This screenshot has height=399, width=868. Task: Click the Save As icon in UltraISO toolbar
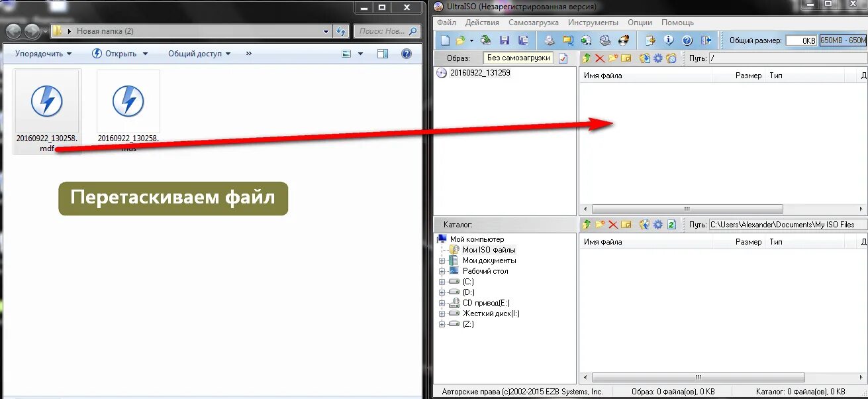click(524, 40)
